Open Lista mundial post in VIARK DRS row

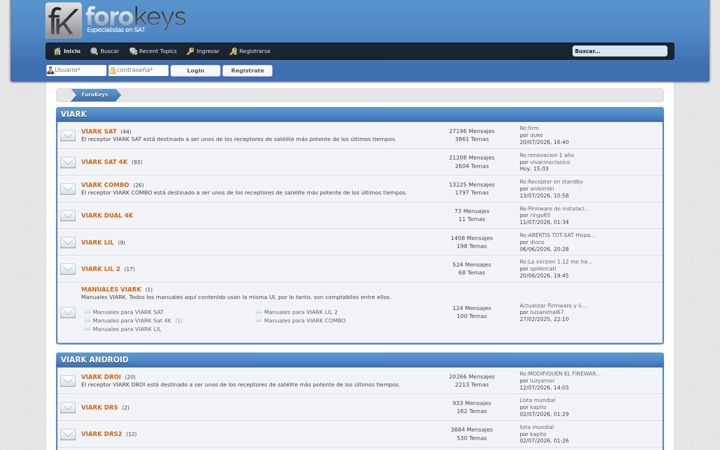tap(537, 400)
